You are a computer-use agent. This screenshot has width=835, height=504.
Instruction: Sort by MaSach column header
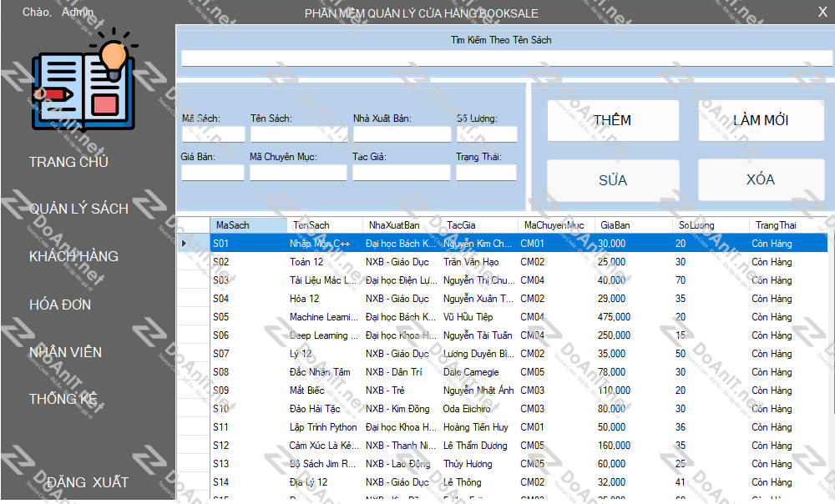pyautogui.click(x=248, y=225)
